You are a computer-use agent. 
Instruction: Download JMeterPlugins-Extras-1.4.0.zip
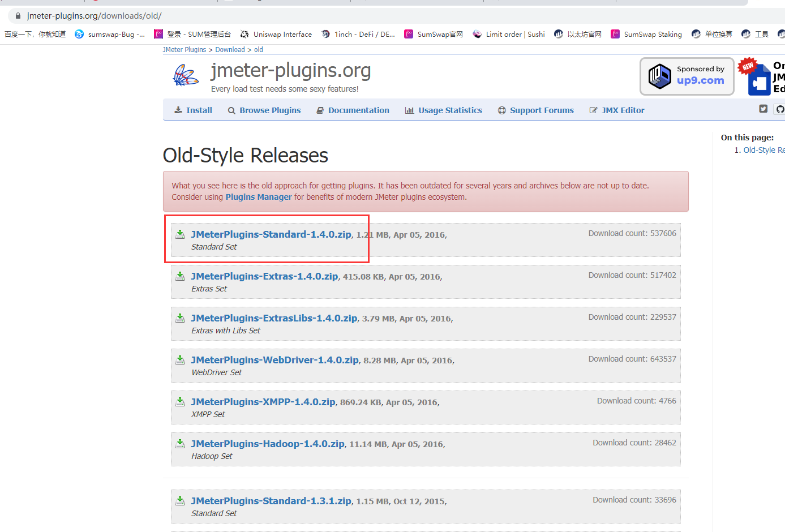click(x=264, y=276)
